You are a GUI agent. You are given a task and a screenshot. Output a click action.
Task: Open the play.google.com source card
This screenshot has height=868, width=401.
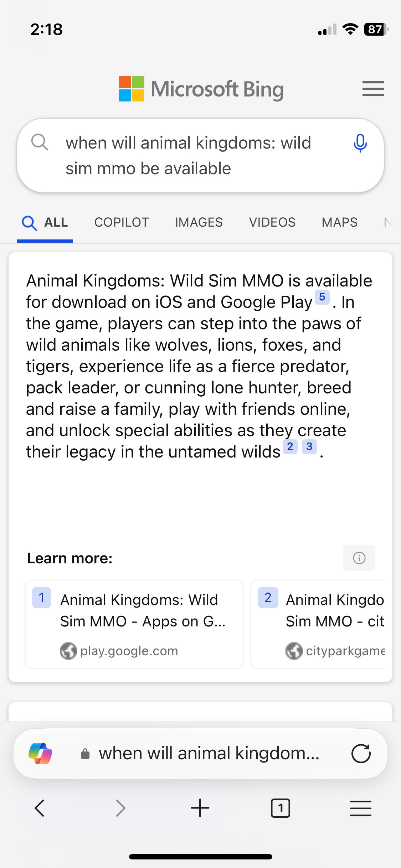coord(134,624)
